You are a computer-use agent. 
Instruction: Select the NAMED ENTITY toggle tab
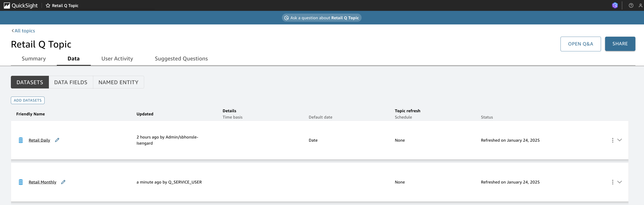click(x=119, y=82)
